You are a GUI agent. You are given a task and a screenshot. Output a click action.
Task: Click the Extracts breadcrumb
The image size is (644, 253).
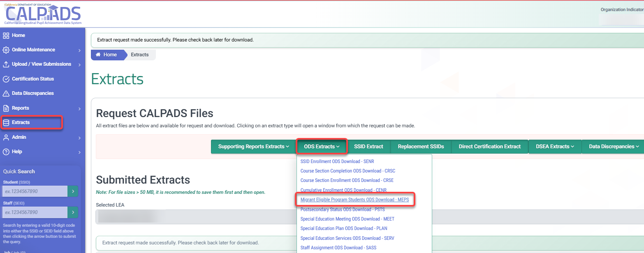tap(140, 55)
